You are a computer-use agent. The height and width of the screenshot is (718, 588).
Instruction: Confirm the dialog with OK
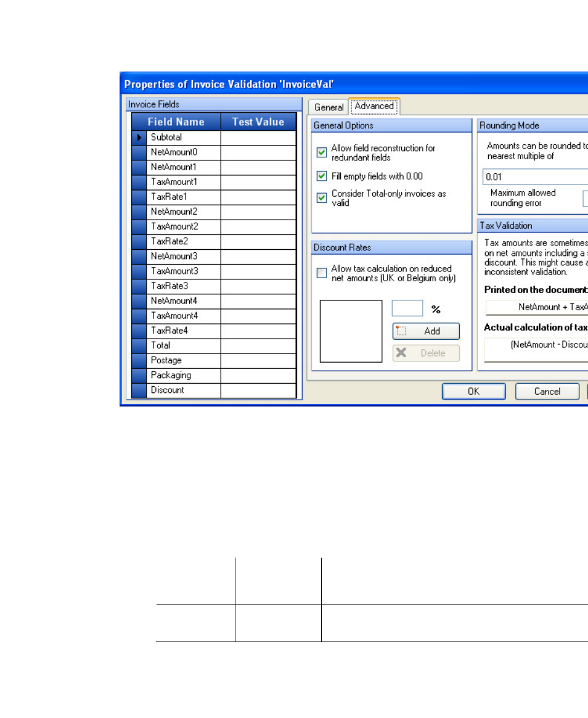point(473,392)
